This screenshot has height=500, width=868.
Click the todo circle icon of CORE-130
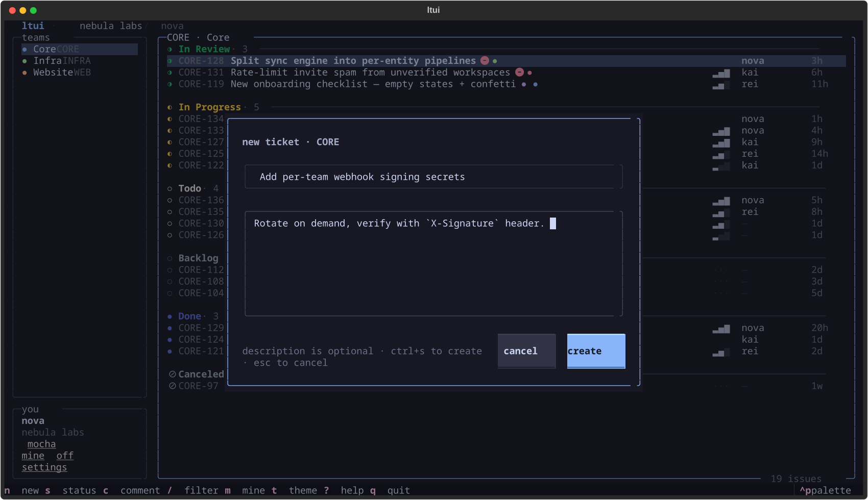170,224
